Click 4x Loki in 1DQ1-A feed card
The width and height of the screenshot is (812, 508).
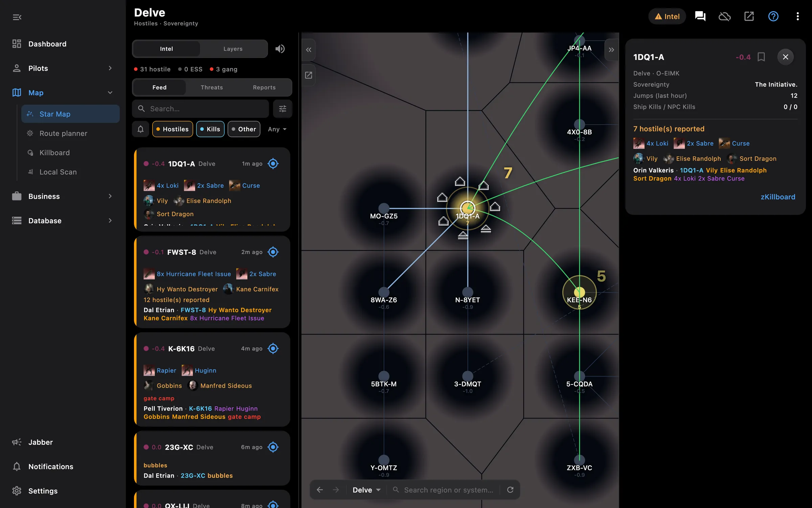point(161,186)
